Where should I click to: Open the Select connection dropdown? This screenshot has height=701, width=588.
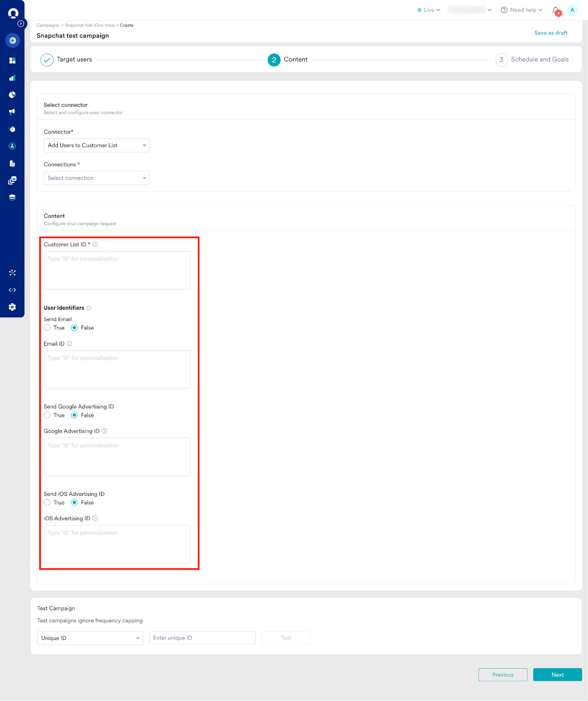97,178
